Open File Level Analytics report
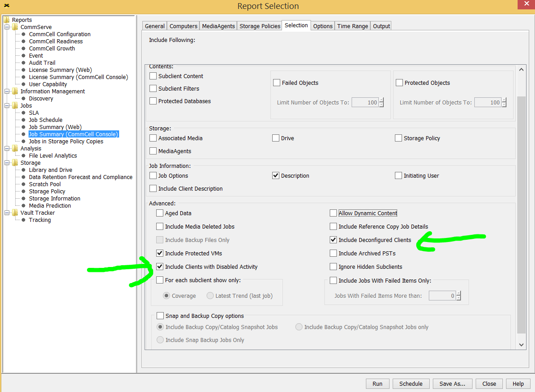Image resolution: width=535 pixels, height=392 pixels. tap(53, 156)
